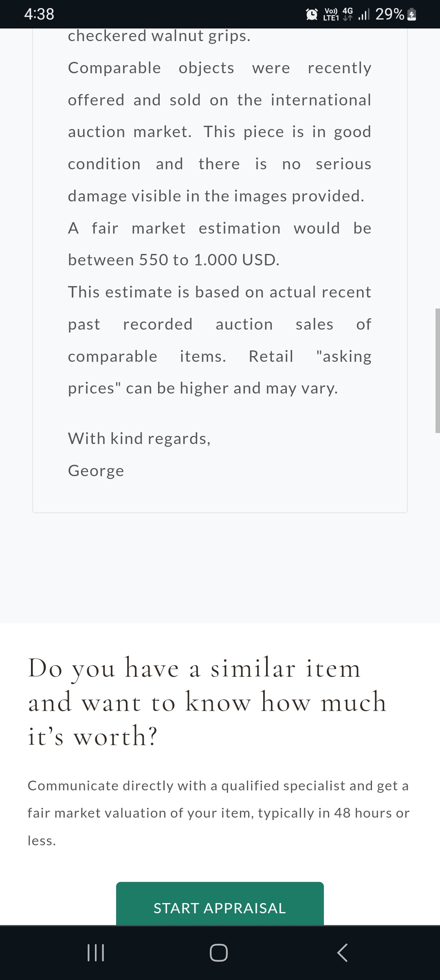Open recent apps with navigation button
Screen dimensions: 440x980
click(x=96, y=953)
